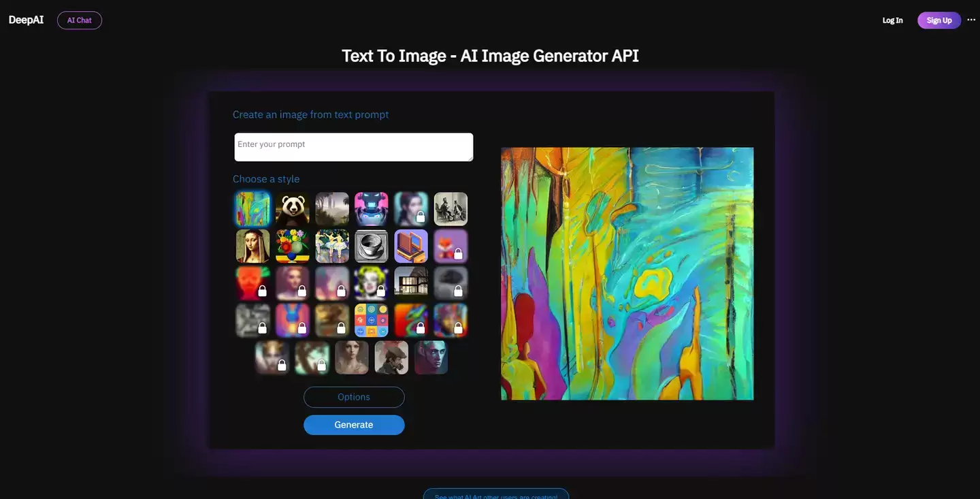Viewport: 980px width, 499px height.
Task: Select the locked teal woman portrait style
Action: pos(411,208)
